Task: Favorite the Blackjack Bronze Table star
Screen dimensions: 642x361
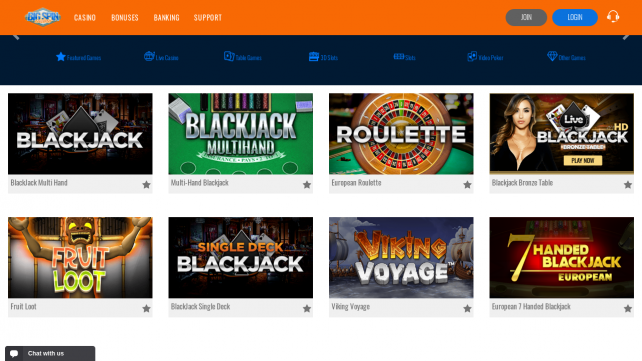Action: pos(628,185)
